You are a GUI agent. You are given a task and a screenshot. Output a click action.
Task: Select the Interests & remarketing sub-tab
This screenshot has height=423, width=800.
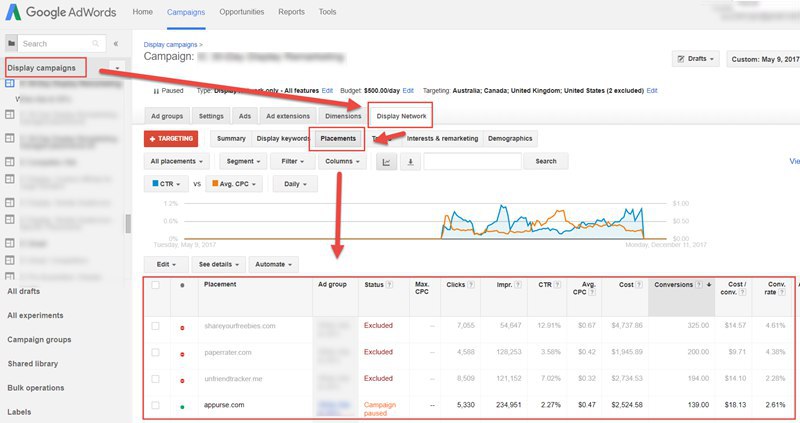pyautogui.click(x=442, y=139)
